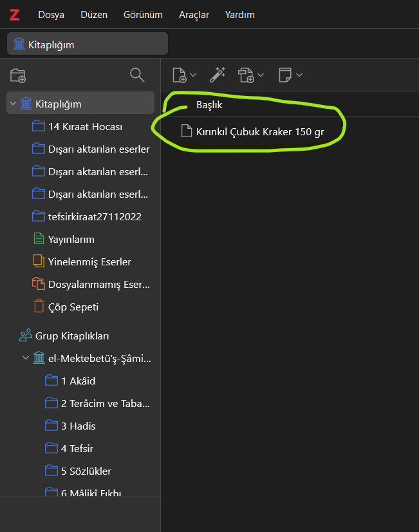Switch to the Kitaplığım tab
This screenshot has height=532, width=419.
coord(88,44)
